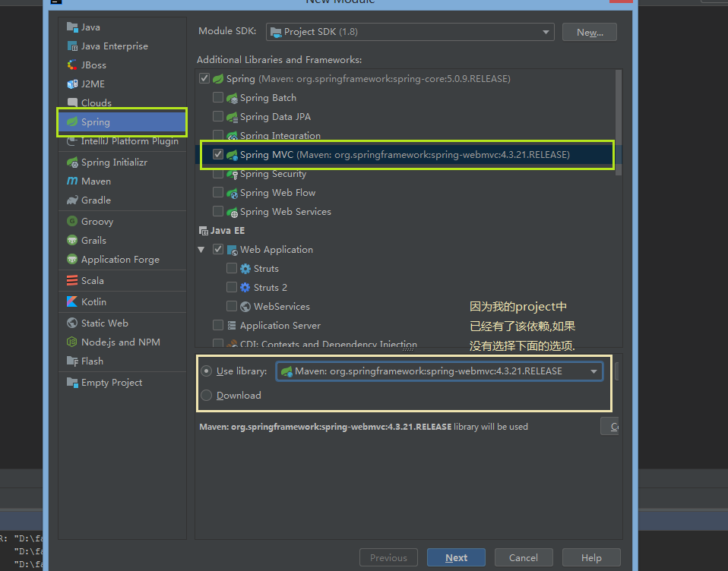This screenshot has height=571, width=728.
Task: Select Static Web module type
Action: pyautogui.click(x=122, y=323)
